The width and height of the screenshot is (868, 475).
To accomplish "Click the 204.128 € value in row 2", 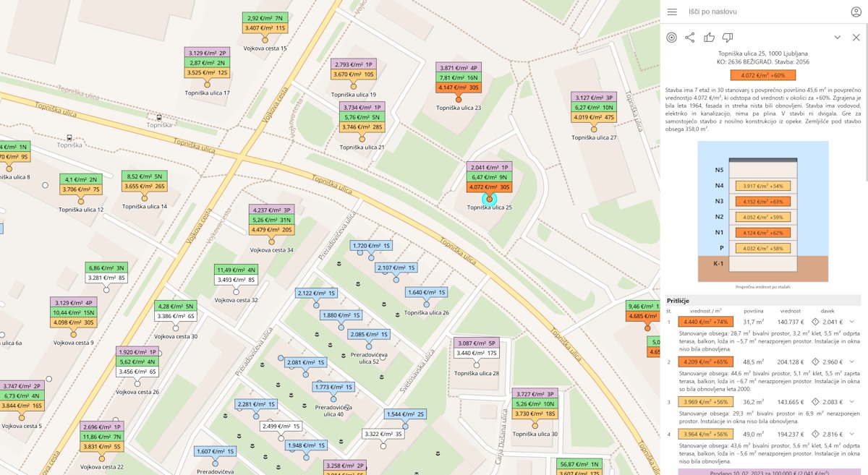I will 791,361.
